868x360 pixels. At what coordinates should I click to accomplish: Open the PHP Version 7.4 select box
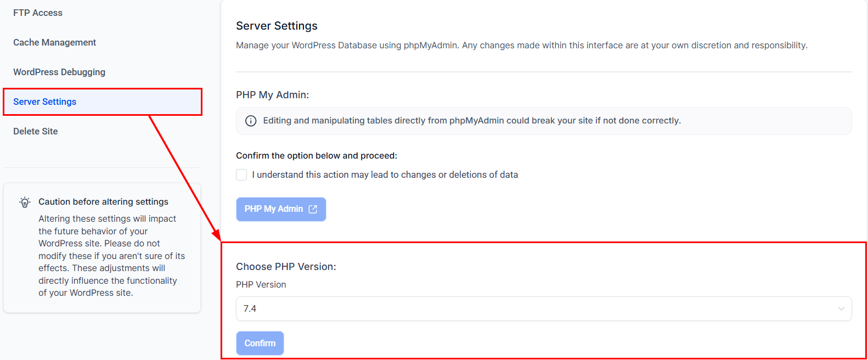[x=543, y=308]
